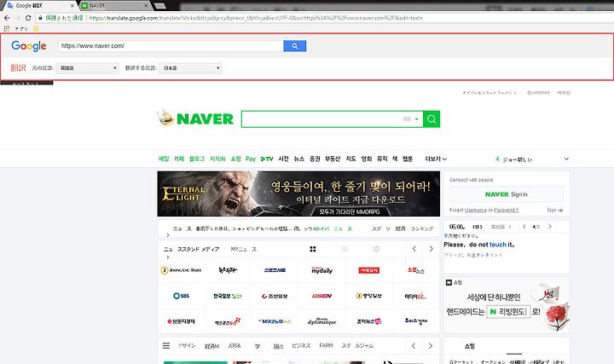Switch newsstand to grid view icon
This screenshot has height=364, width=614.
pos(312,249)
